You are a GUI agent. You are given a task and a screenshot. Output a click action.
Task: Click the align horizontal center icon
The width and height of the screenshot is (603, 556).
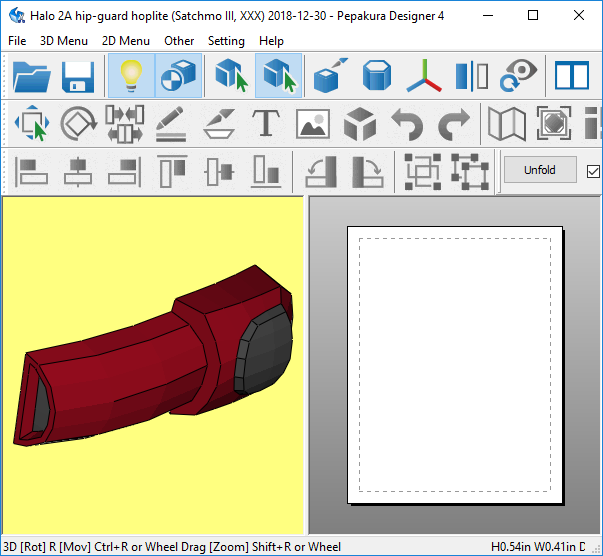point(78,171)
